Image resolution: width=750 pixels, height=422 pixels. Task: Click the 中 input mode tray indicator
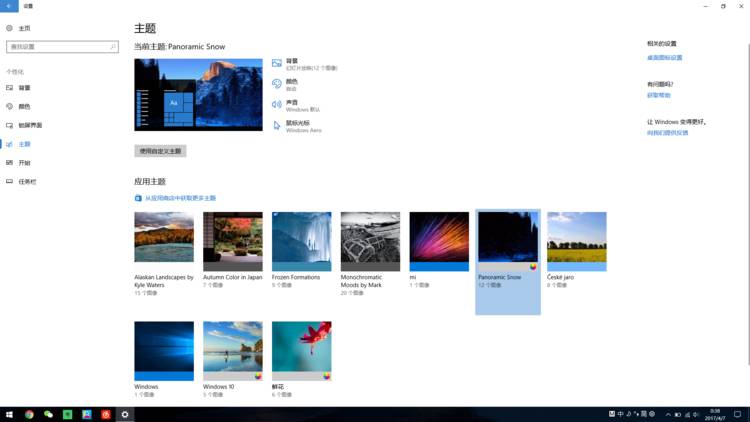[620, 414]
